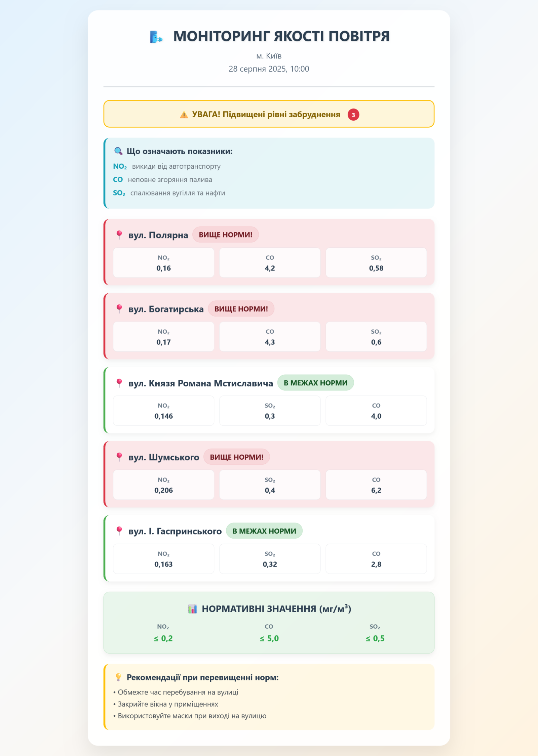This screenshot has width=538, height=756.
Task: Click В МЕЖАХ НОРМИ badge for Князя Романа Мстиславича
Action: click(315, 383)
